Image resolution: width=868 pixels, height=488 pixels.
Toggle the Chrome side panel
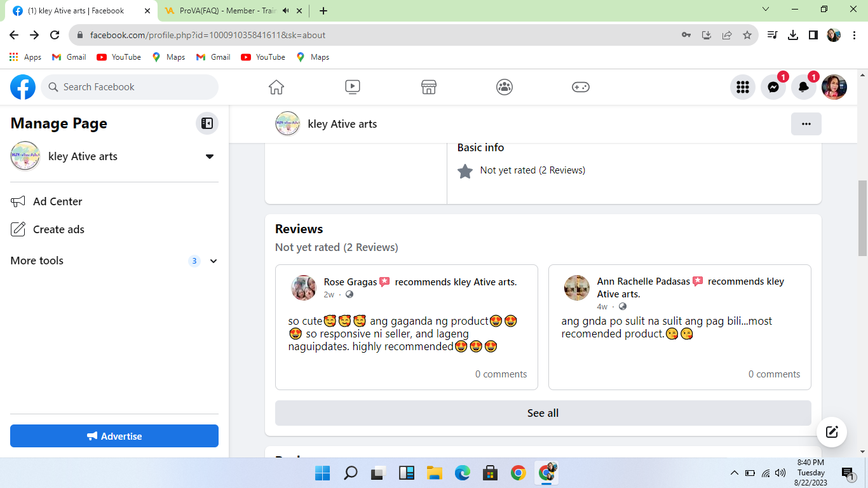pyautogui.click(x=813, y=35)
